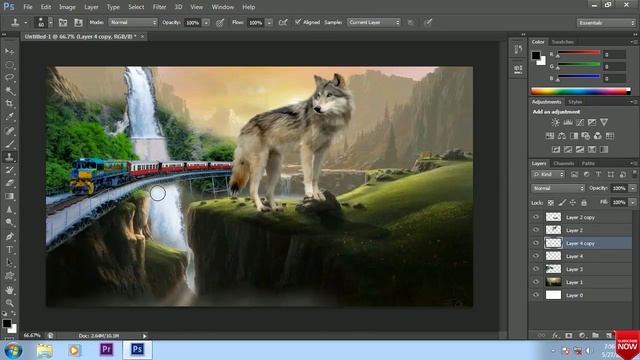
Task: Select the Eyedropper tool
Action: tap(9, 117)
